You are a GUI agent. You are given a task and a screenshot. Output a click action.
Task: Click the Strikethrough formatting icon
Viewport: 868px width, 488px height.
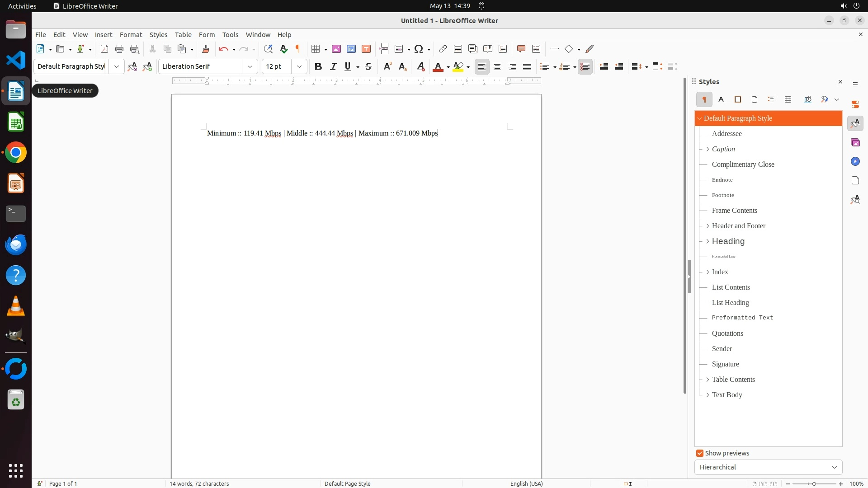pos(368,66)
